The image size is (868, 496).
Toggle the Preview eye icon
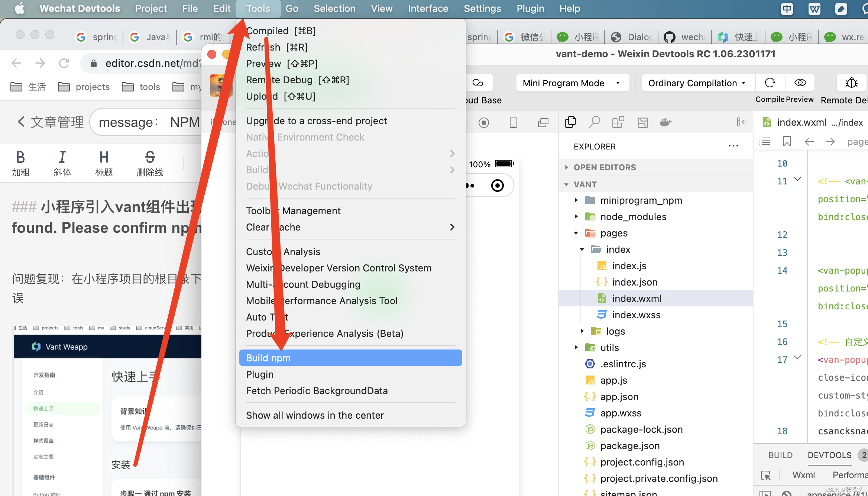tap(800, 83)
